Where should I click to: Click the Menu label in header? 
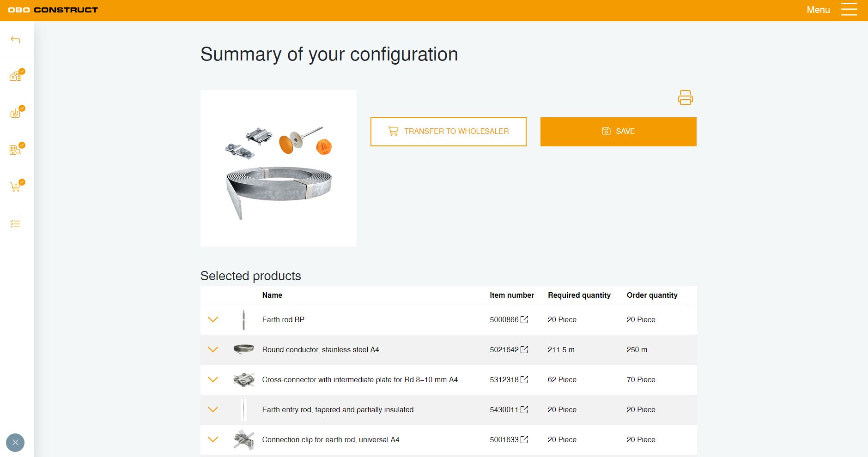coord(818,10)
